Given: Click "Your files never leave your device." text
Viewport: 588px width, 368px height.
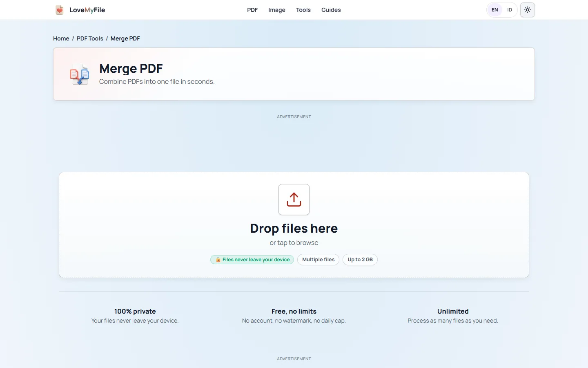Looking at the screenshot, I should pyautogui.click(x=135, y=321).
